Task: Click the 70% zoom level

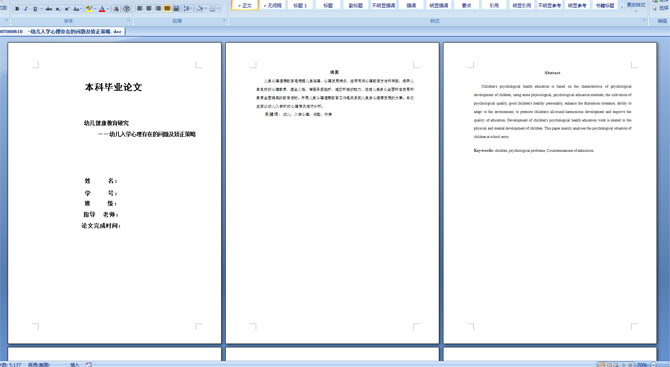Action: 642,364
